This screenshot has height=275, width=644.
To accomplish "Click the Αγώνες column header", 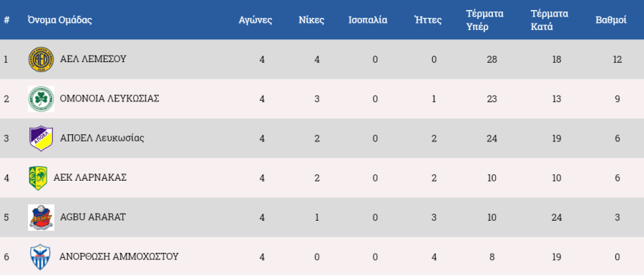I will pos(255,20).
